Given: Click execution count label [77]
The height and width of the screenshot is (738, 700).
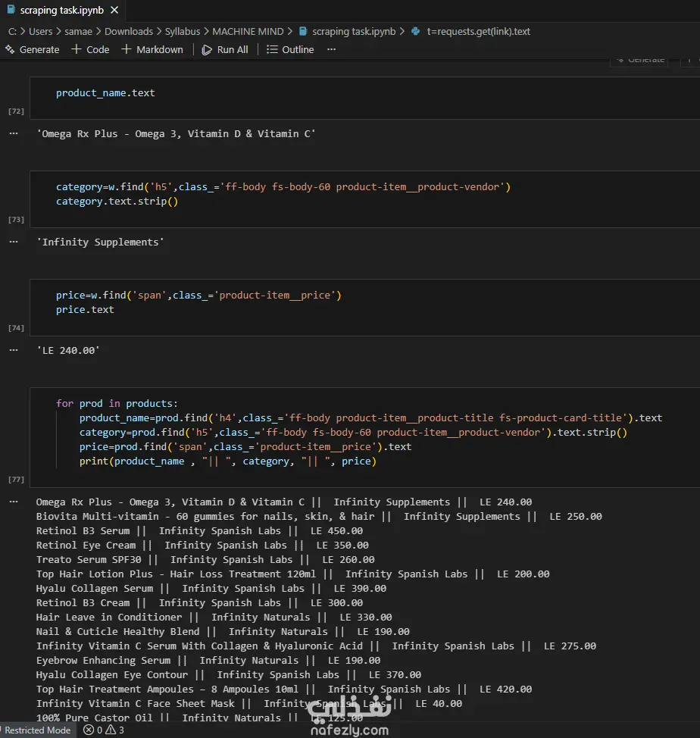Looking at the screenshot, I should pos(16,479).
